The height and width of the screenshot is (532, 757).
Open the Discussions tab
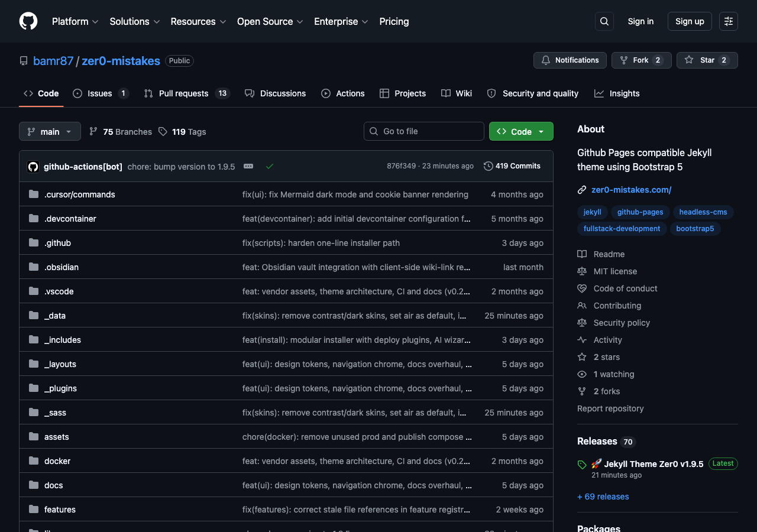pyautogui.click(x=276, y=93)
